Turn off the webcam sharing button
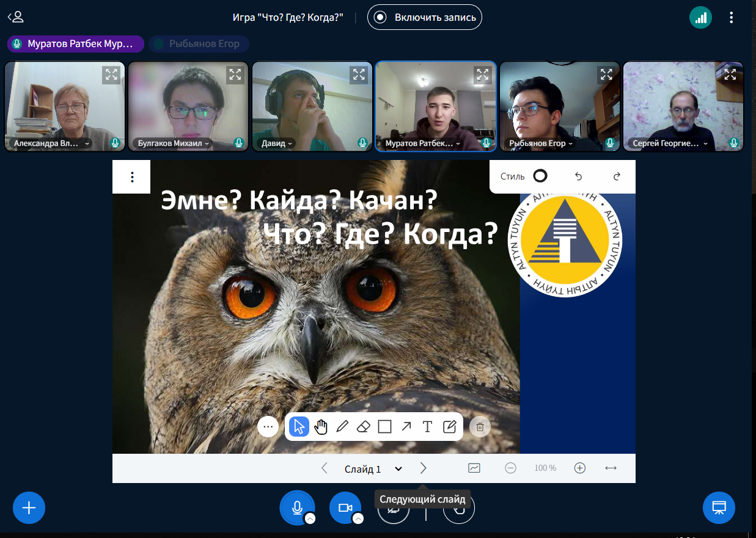The height and width of the screenshot is (538, 756). 345,507
